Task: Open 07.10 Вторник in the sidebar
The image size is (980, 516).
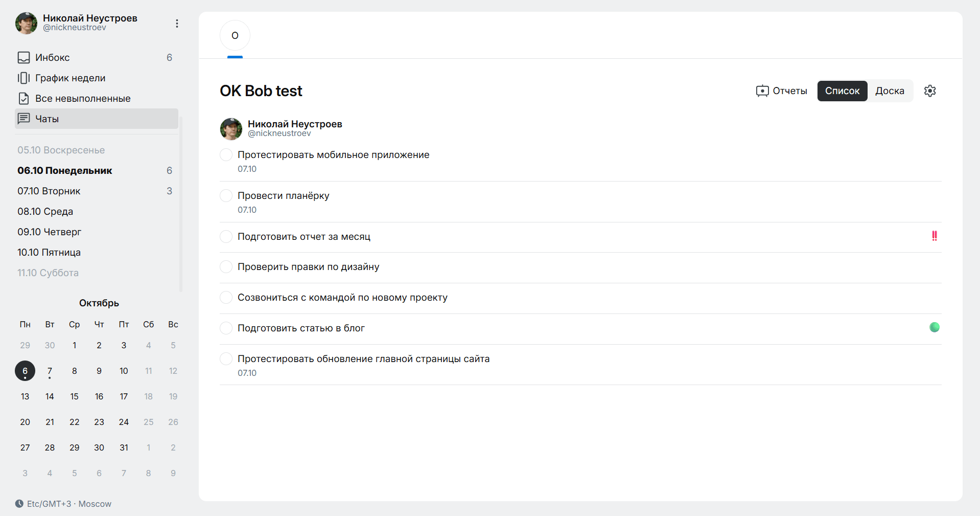Action: 49,191
